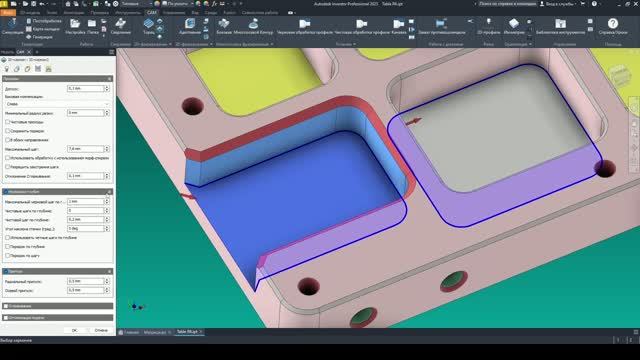This screenshot has height=360, width=640.
Task: Choose the Swarf (Боковая) multi-axis tool
Action: (224, 26)
